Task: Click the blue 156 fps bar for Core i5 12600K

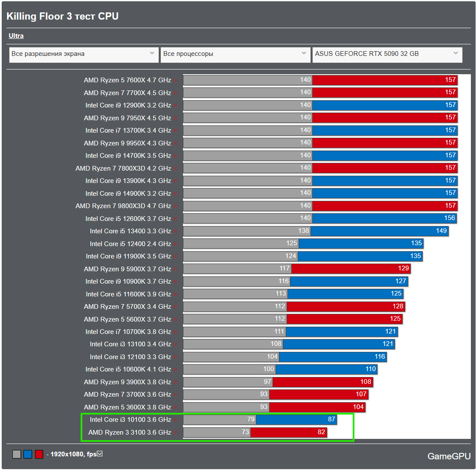Action: (x=385, y=218)
